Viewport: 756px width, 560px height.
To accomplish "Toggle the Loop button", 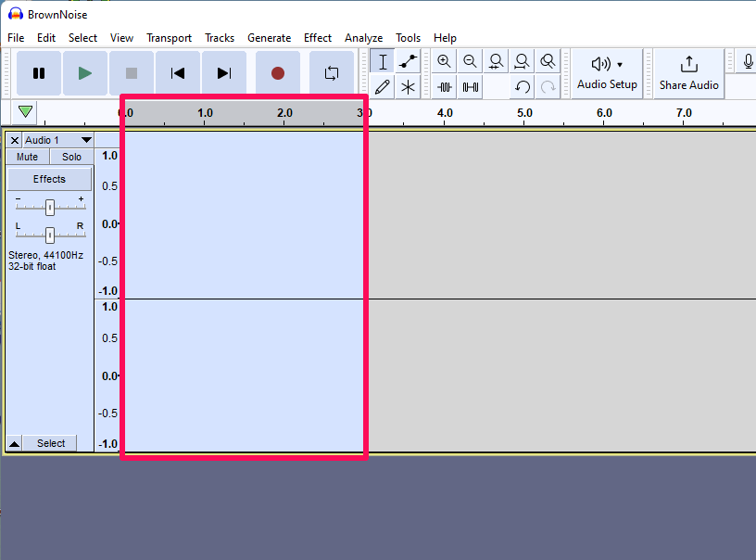I will (x=332, y=73).
